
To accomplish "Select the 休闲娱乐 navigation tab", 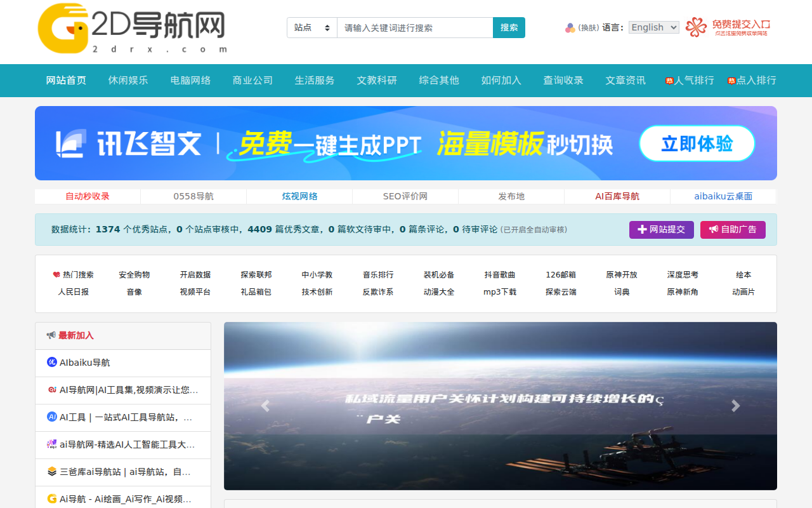I will coord(128,81).
